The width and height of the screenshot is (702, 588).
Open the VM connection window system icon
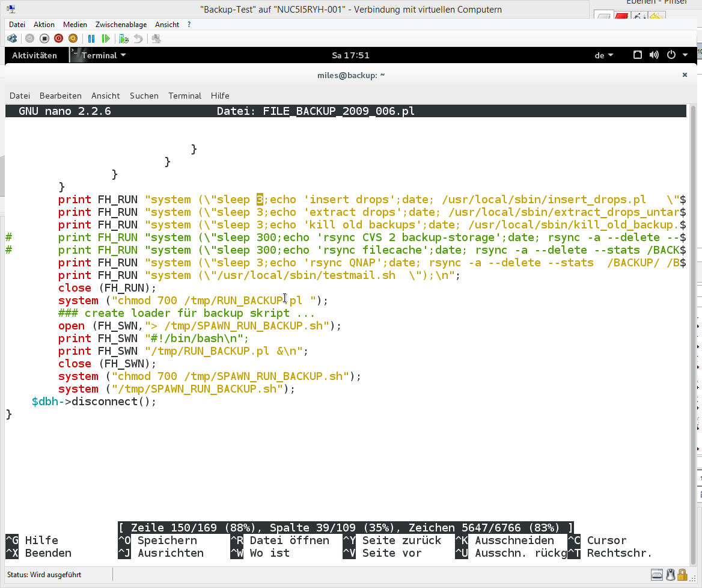click(11, 9)
